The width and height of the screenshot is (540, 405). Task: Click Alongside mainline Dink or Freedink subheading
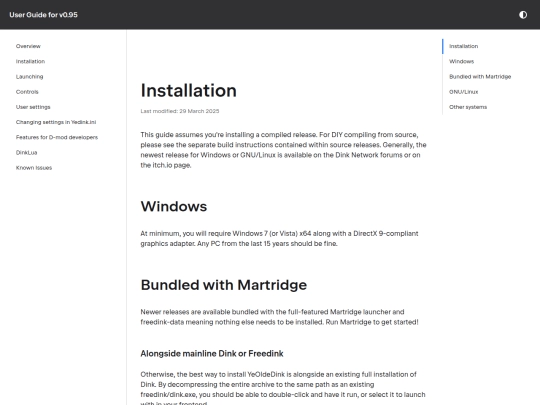pos(212,353)
